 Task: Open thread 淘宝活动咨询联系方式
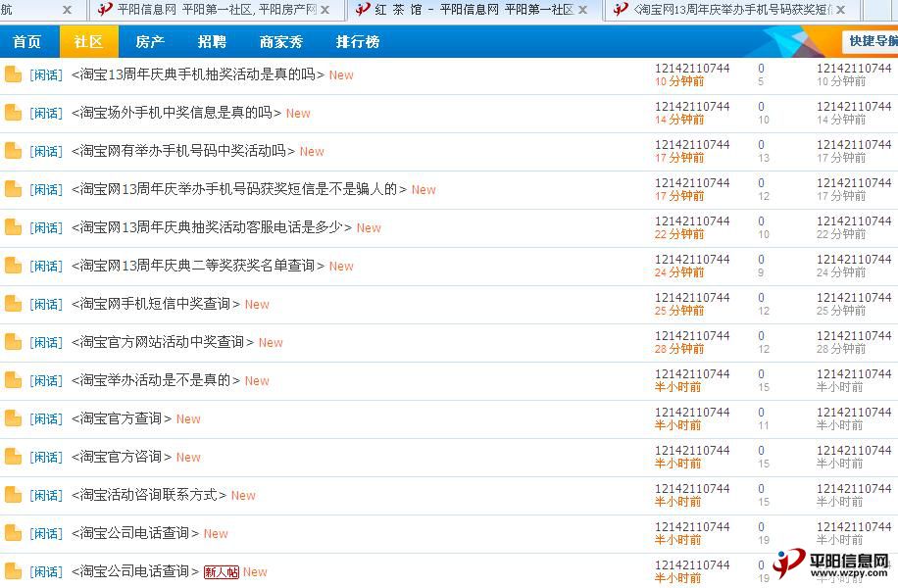149,495
